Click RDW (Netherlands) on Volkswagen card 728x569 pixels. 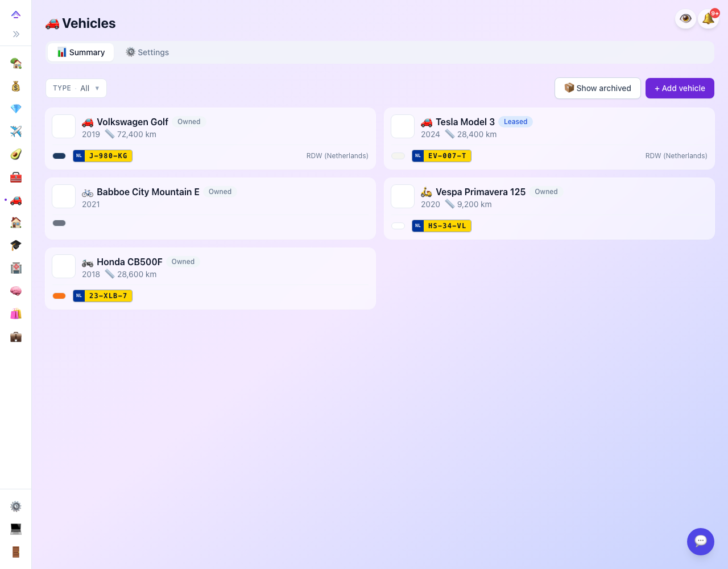click(337, 156)
